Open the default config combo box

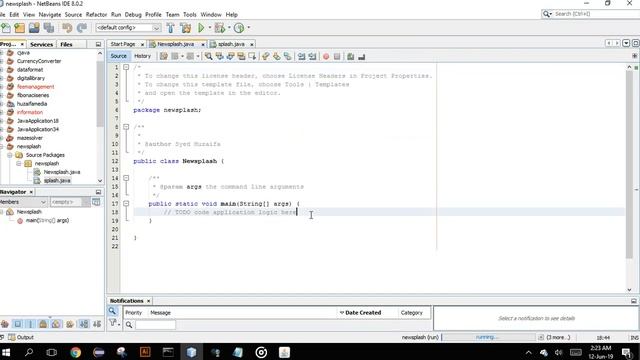pos(128,28)
